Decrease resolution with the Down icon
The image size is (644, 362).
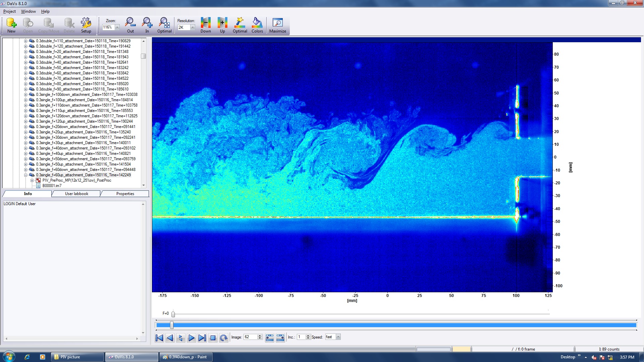coord(206,24)
